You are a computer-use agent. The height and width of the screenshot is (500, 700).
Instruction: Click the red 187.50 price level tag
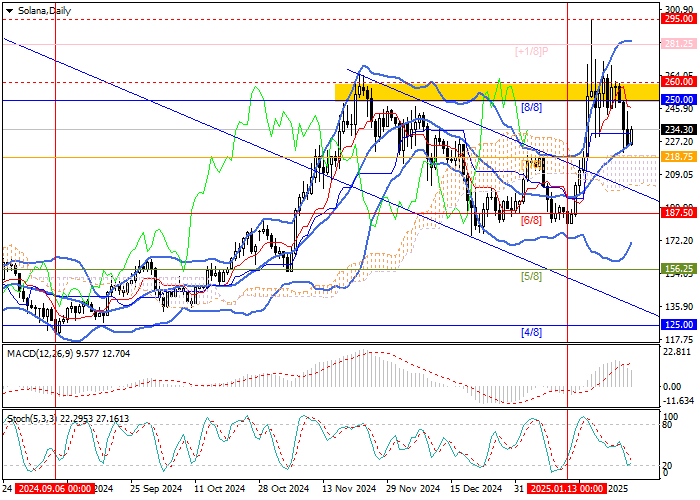click(680, 213)
